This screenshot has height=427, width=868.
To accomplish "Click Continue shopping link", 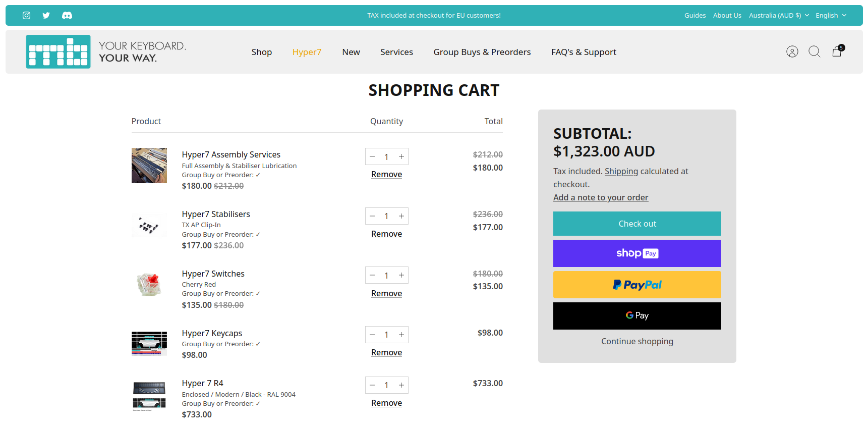I will pyautogui.click(x=637, y=341).
